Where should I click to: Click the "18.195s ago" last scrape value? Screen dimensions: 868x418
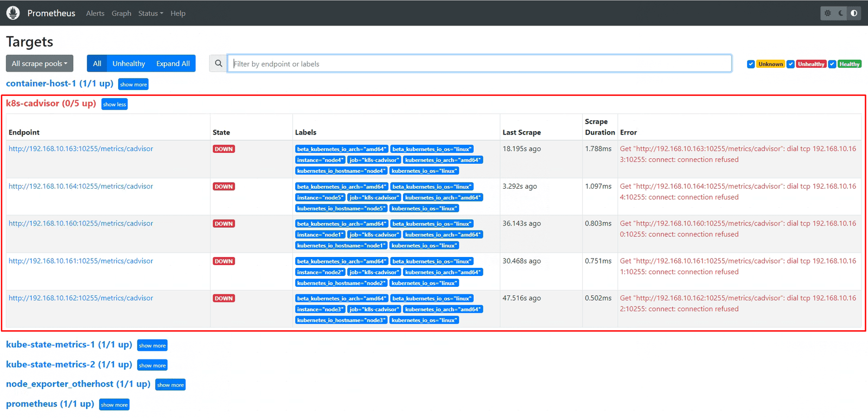coord(522,149)
